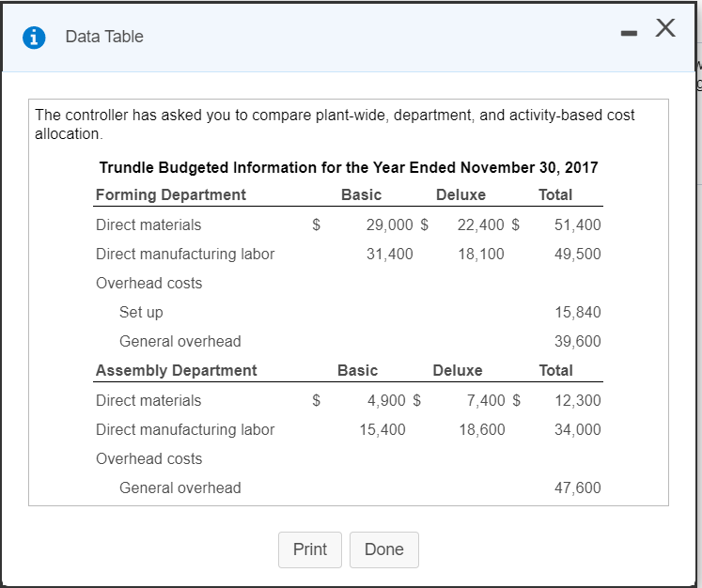Select Forming Basic direct materials value 29,000
Viewport: 702px width, 588px height.
click(389, 224)
